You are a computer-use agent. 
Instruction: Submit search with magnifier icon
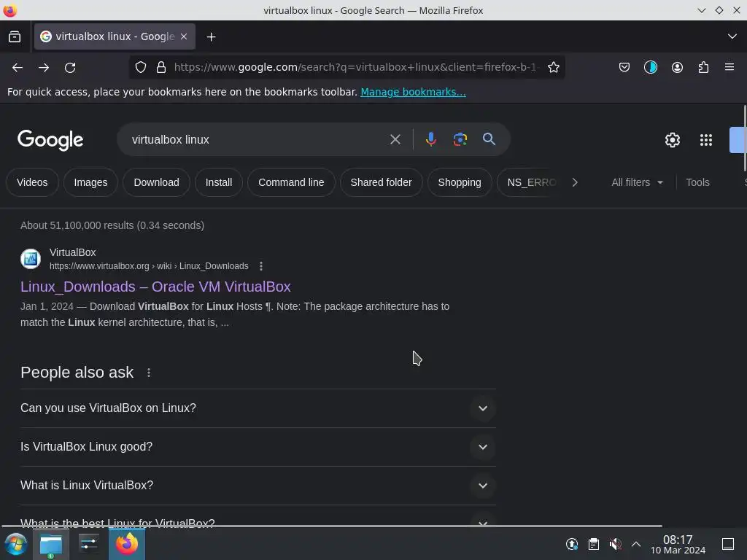[x=489, y=139]
